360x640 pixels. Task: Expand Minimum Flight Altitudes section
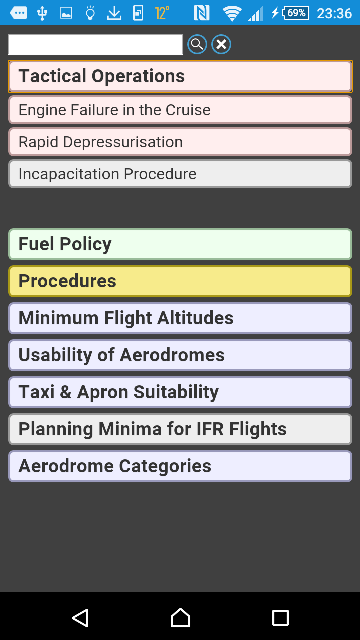180,318
